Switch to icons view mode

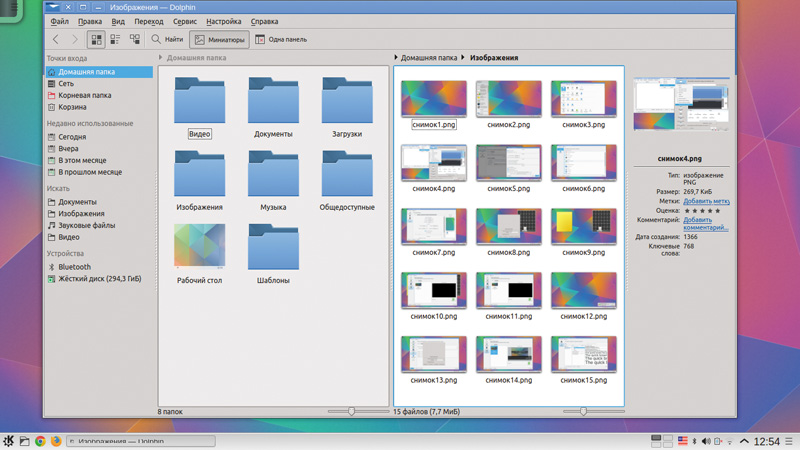tap(96, 39)
